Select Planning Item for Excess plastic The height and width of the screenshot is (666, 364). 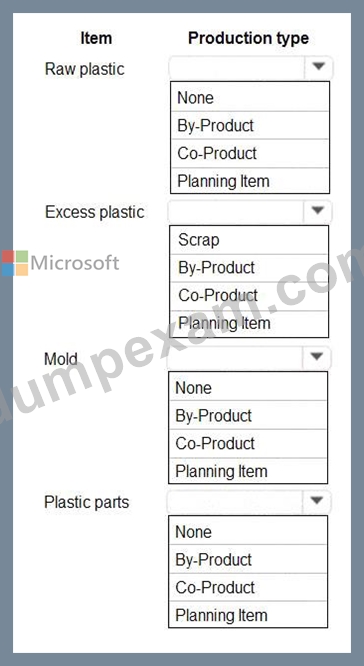point(249,323)
